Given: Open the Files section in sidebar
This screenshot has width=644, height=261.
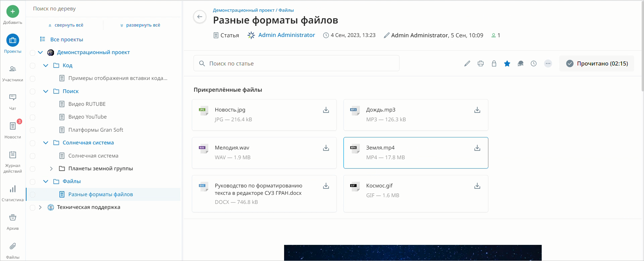Looking at the screenshot, I should click(x=13, y=251).
